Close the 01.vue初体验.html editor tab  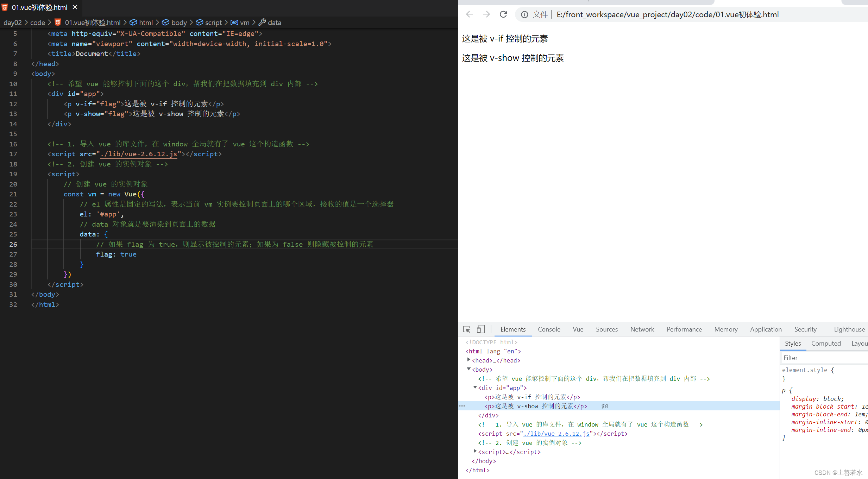click(x=75, y=7)
